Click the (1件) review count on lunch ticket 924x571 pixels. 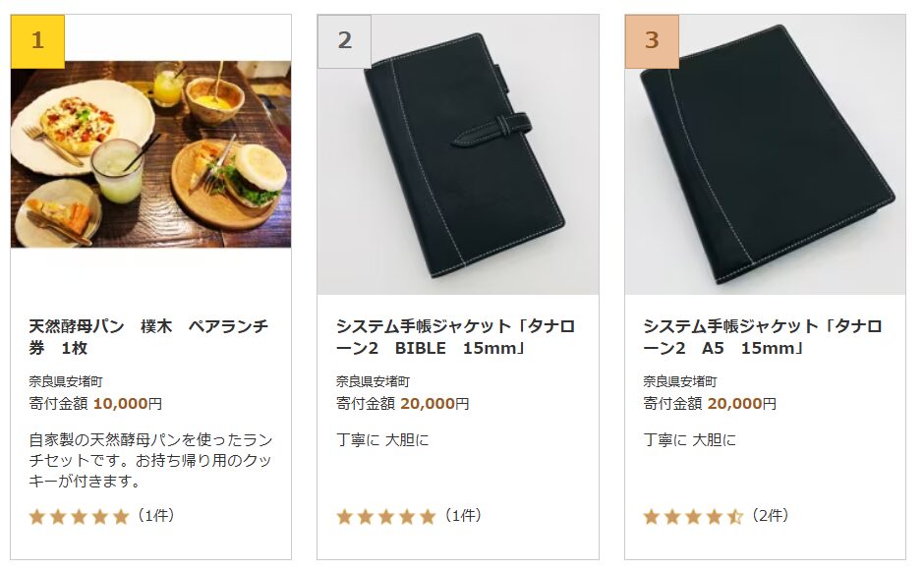(155, 516)
